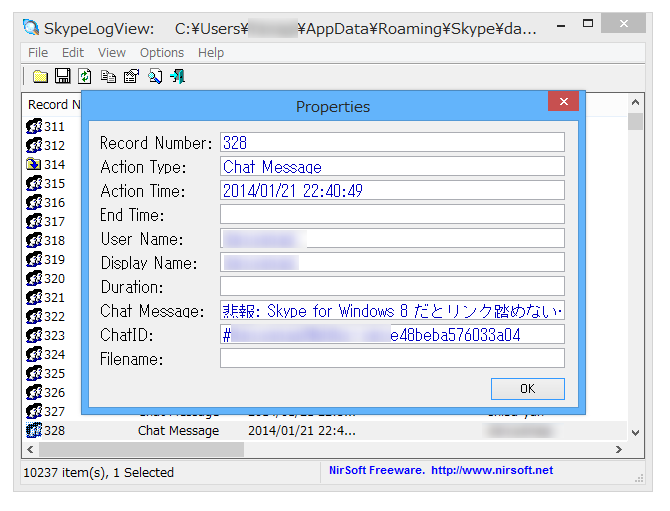Click the find toolbar icon
Image resolution: width=670 pixels, height=511 pixels.
click(155, 76)
